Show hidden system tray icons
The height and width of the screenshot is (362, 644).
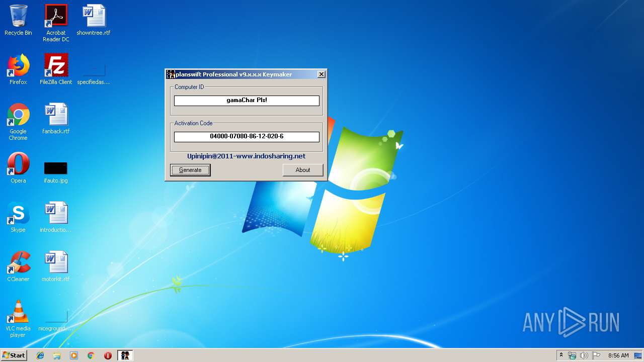coord(561,355)
